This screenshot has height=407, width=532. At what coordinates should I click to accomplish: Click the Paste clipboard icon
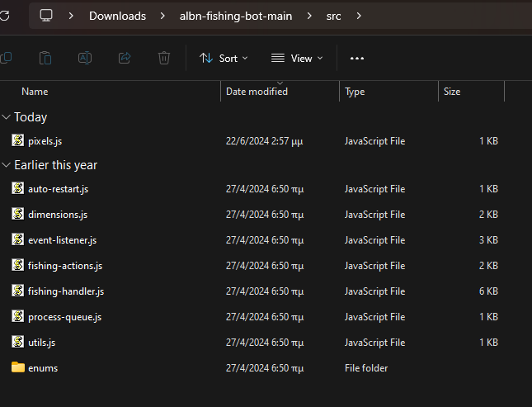click(x=45, y=58)
